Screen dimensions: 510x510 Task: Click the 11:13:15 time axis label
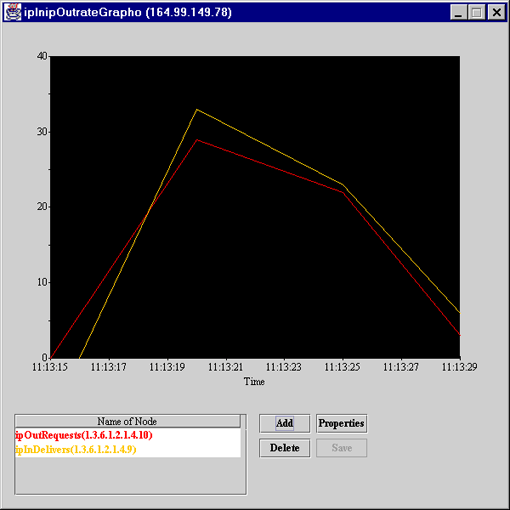click(x=50, y=367)
